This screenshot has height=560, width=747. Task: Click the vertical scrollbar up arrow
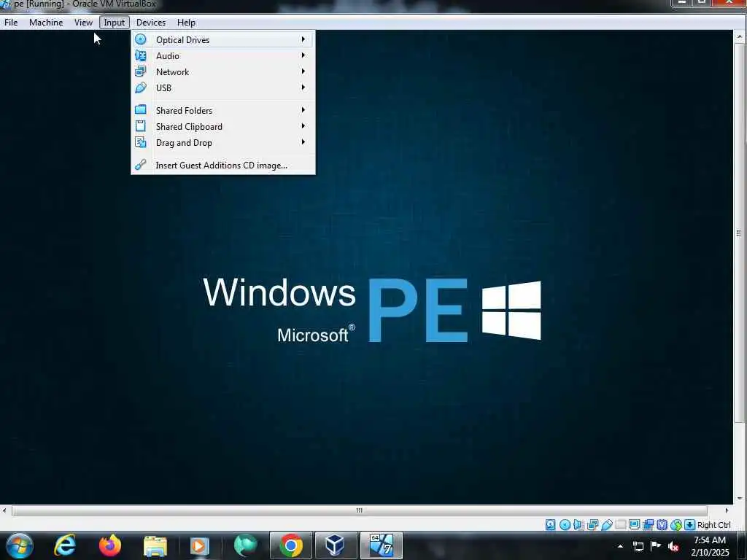coord(740,36)
